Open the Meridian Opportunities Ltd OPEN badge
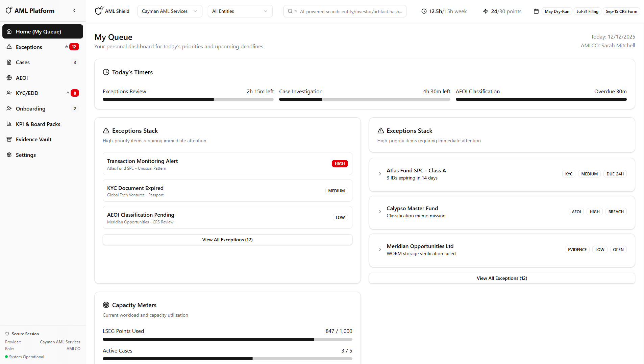Viewport: 644px width, 364px height. point(618,249)
